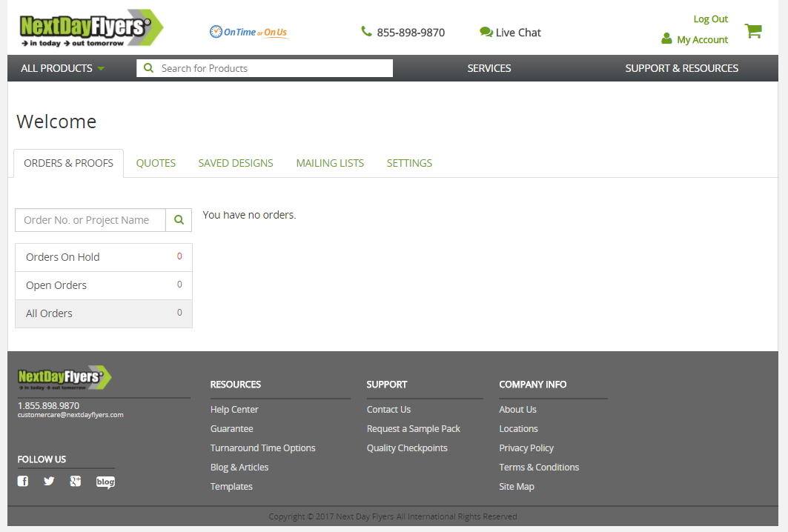Open the Services menu

click(x=489, y=68)
